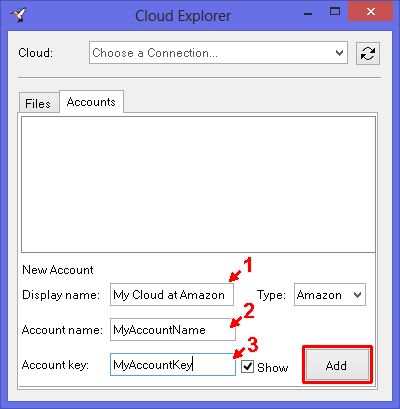Maximize the Cloud Explorer window
Image resolution: width=400 pixels, height=409 pixels.
(335, 12)
